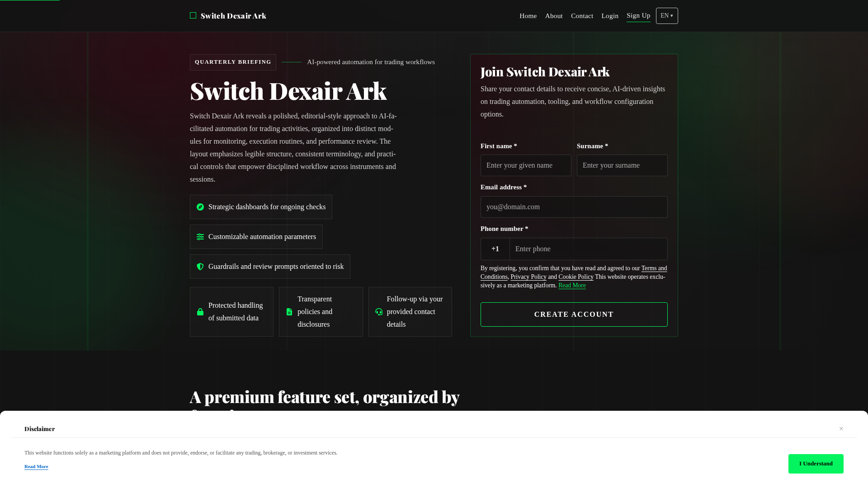
Task: Focus the Enter phone input field
Action: (x=589, y=249)
